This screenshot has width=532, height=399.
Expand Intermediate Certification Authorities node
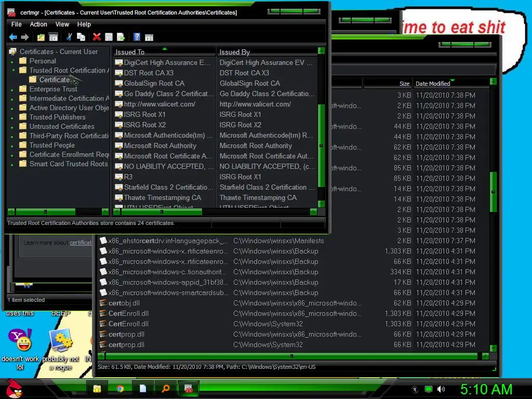pos(12,99)
